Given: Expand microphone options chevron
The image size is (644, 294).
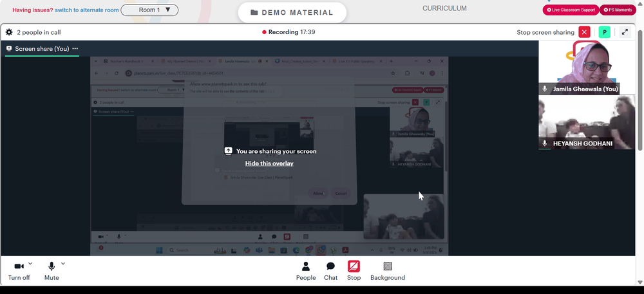Looking at the screenshot, I should click(63, 264).
